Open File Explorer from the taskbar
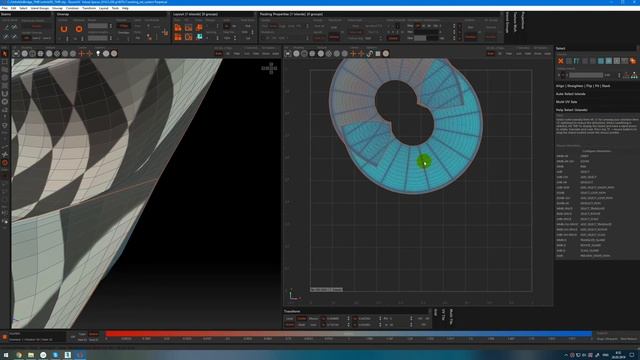 click(31, 355)
